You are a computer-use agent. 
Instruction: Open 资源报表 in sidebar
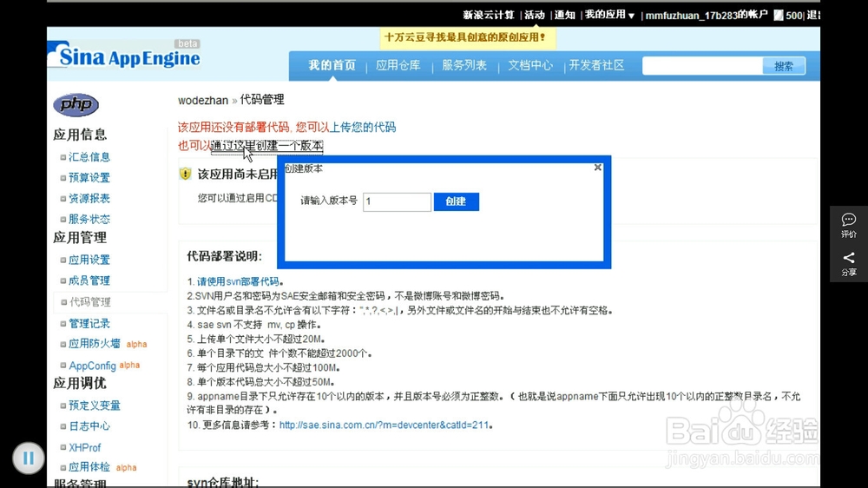pos(89,198)
